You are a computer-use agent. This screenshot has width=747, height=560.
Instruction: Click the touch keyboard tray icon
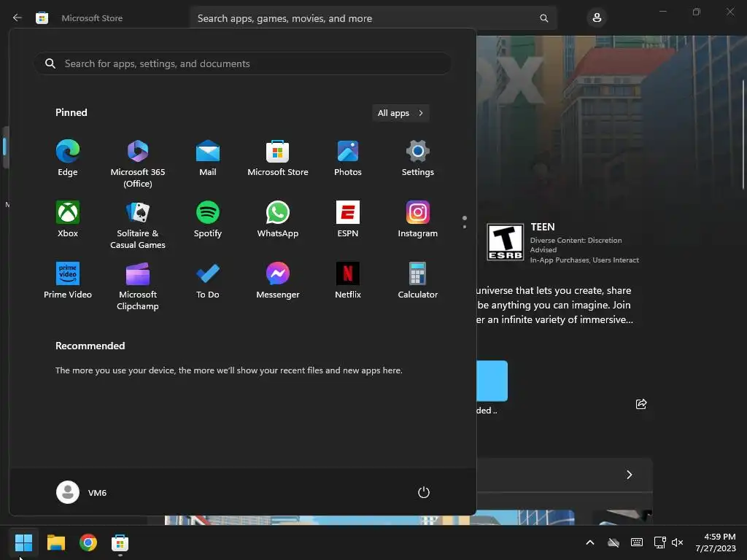(636, 542)
